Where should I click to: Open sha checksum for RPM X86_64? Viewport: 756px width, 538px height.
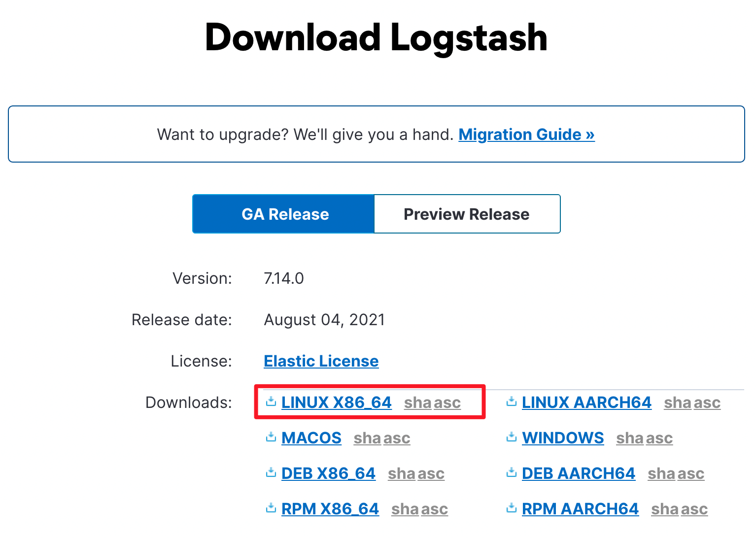coord(405,509)
